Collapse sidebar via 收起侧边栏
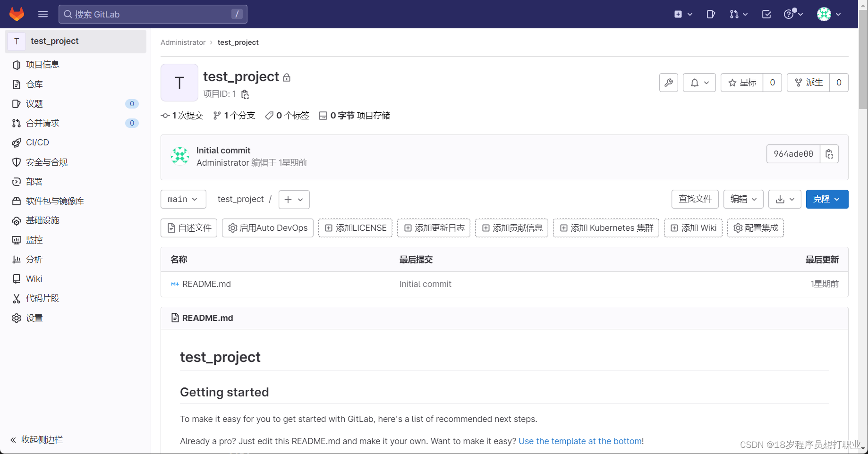Screen dimensions: 868x454 [x=37, y=439]
